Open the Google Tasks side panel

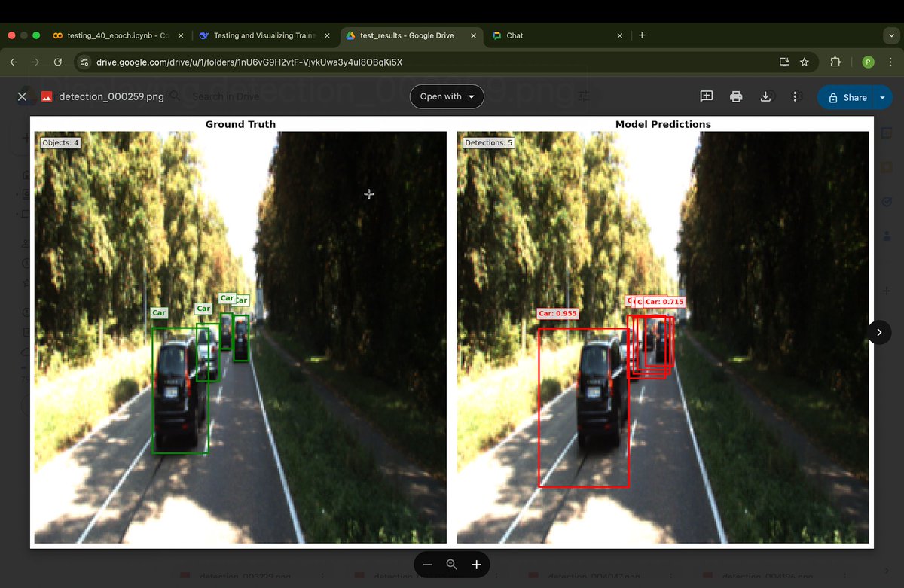[886, 201]
